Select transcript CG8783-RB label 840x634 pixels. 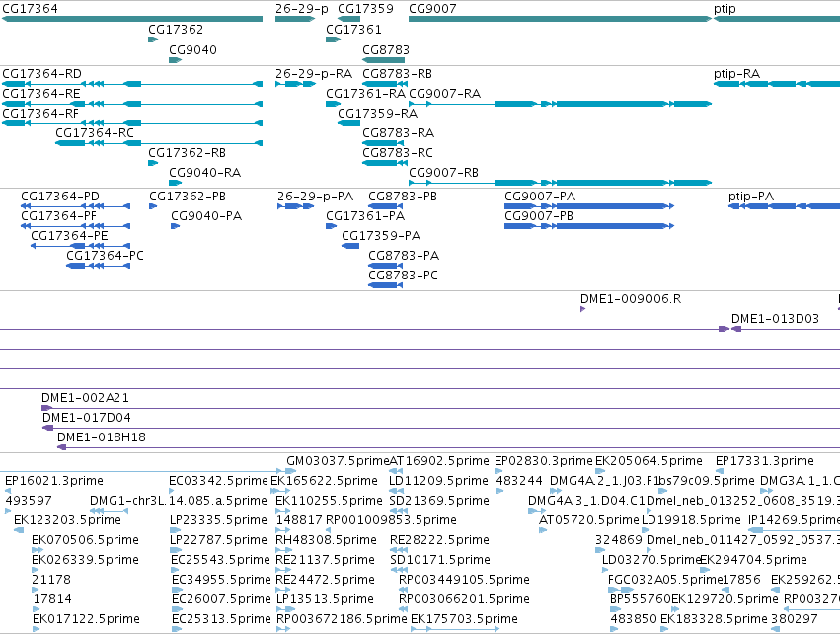coord(397,73)
